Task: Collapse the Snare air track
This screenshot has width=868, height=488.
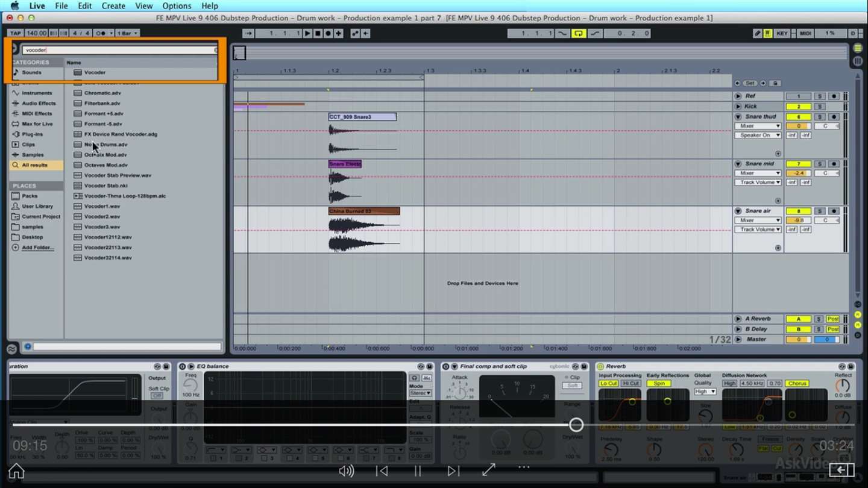Action: (x=738, y=211)
